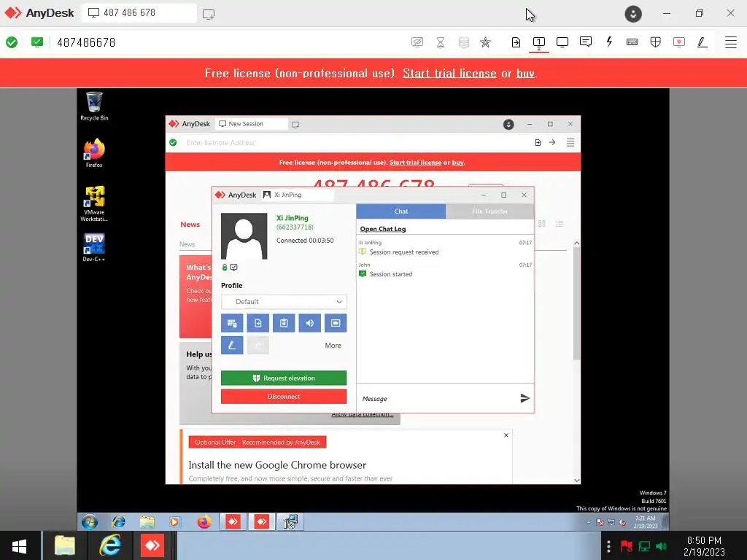Expand the Profile Default dropdown
747x560 pixels.
coord(284,302)
